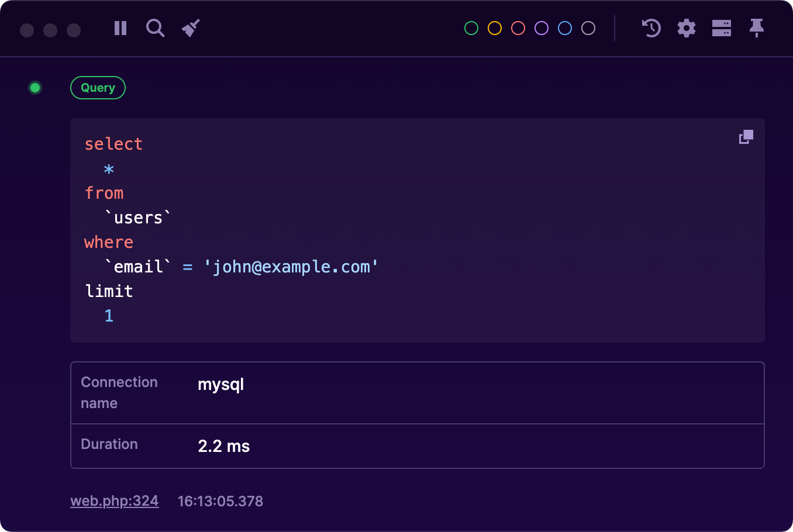This screenshot has width=793, height=532.
Task: Pin the current screen
Action: (x=756, y=27)
